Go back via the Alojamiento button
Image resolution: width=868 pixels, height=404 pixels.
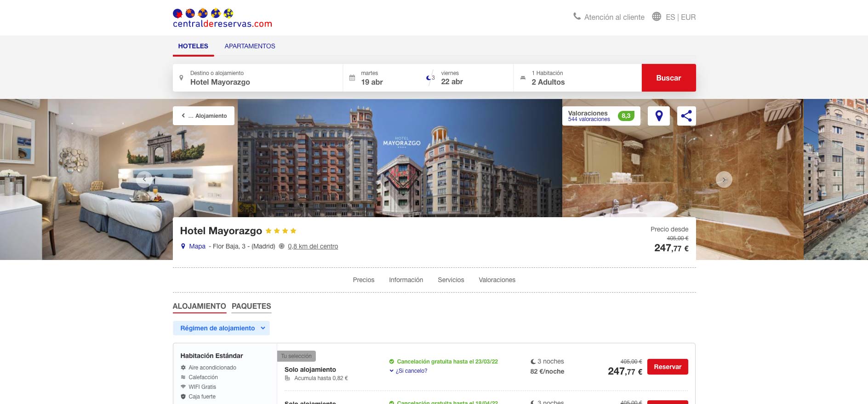(x=204, y=116)
